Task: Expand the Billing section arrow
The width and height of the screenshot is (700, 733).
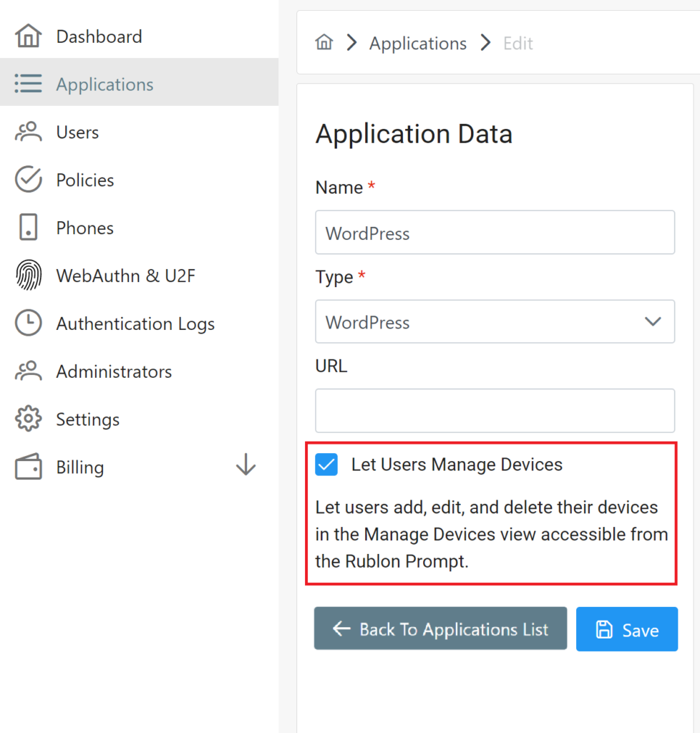Action: click(246, 465)
